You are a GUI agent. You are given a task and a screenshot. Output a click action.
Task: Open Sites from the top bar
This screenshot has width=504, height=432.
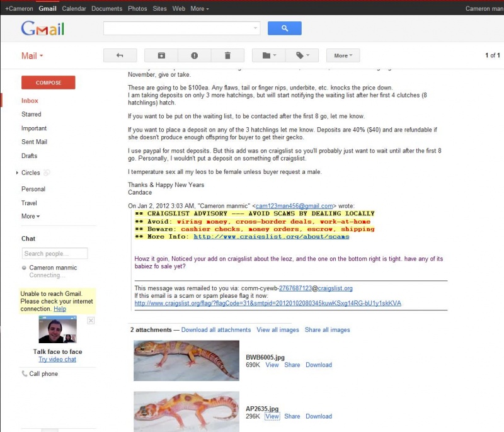tap(159, 9)
